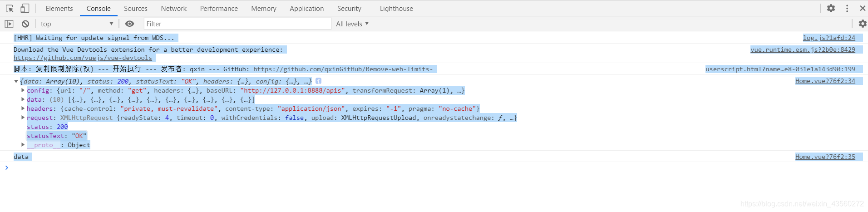Click the HMR waiting for update message
Image resolution: width=868 pixels, height=212 pixels.
click(x=94, y=38)
